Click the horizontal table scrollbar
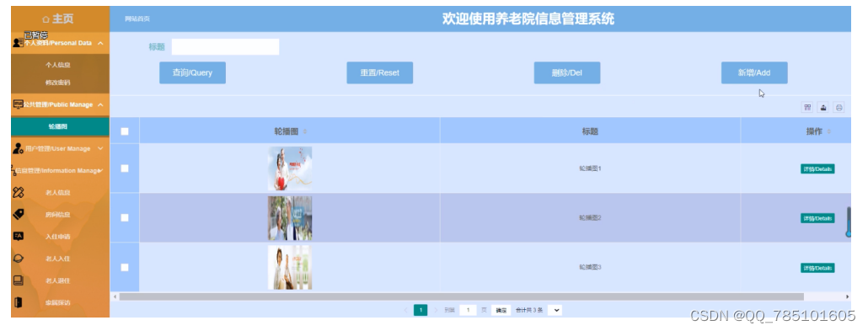 coord(461,296)
